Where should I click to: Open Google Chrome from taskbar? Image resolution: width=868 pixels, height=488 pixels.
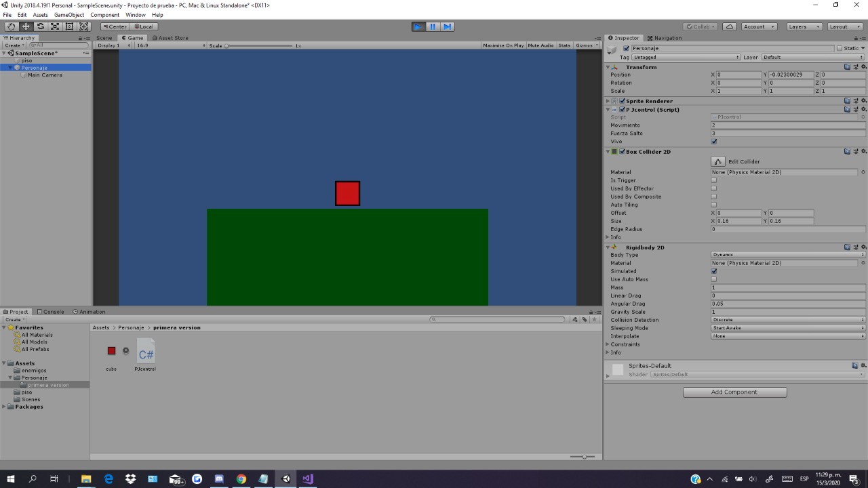tap(241, 479)
